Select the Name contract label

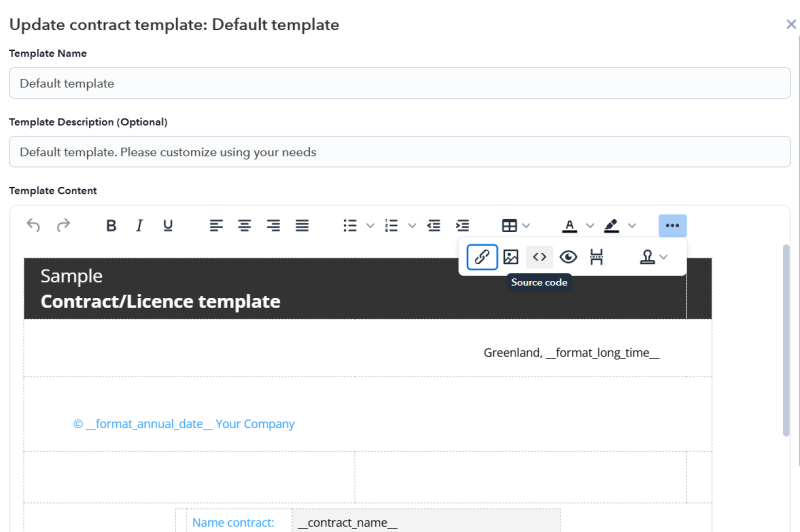click(233, 523)
